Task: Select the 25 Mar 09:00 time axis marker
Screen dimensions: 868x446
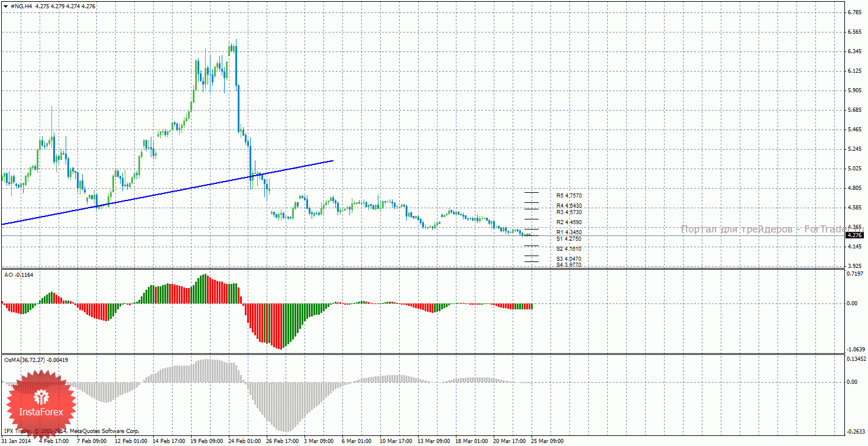Action: point(548,441)
